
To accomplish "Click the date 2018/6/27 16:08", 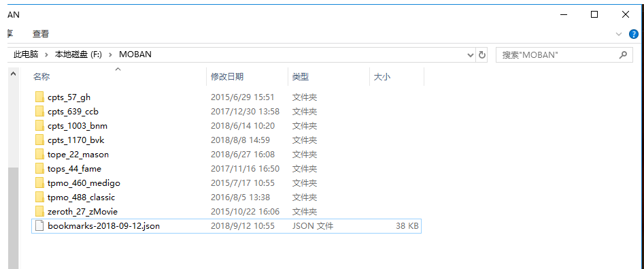I will pyautogui.click(x=243, y=155).
